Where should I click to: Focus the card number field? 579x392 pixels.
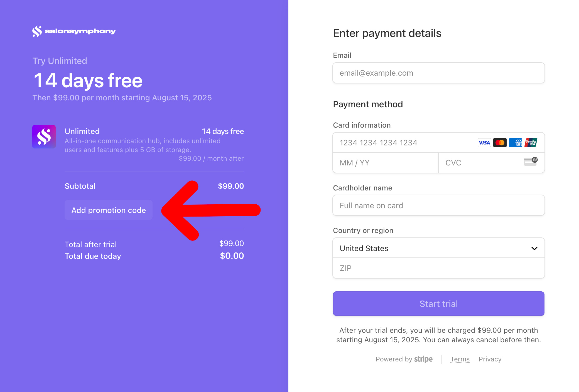439,143
